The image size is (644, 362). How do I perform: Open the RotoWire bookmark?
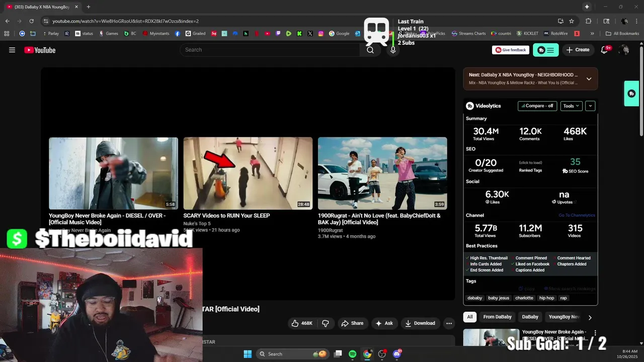click(x=555, y=34)
